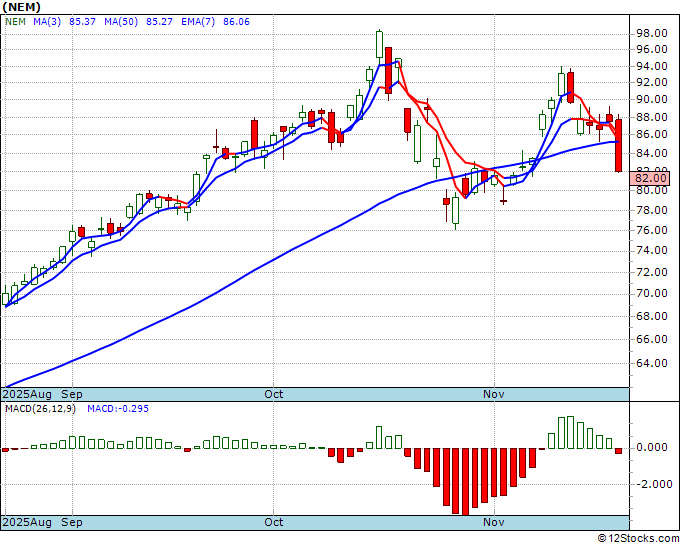This screenshot has height=546, width=680.
Task: Click the lowest red MACD histogram bar
Action: click(465, 482)
